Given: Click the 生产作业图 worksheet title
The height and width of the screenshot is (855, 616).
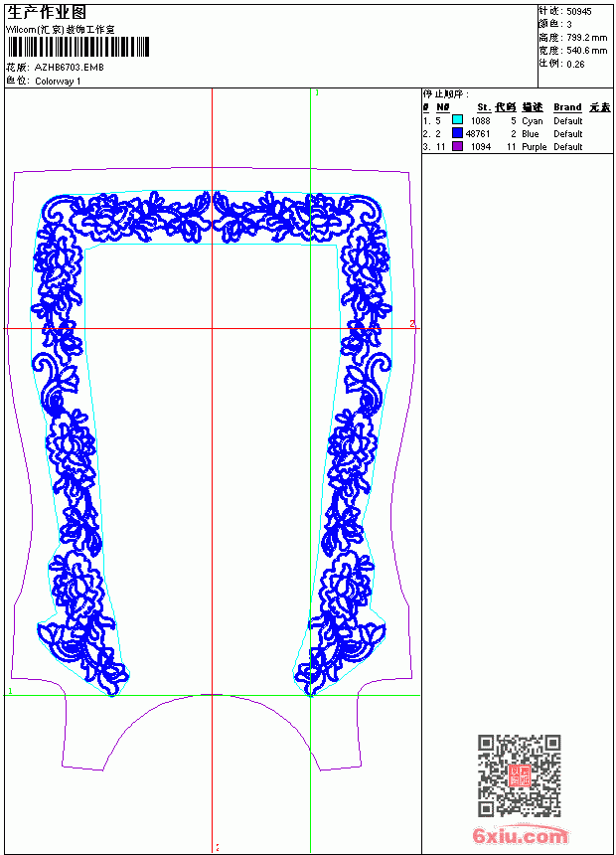Looking at the screenshot, I should (47, 13).
